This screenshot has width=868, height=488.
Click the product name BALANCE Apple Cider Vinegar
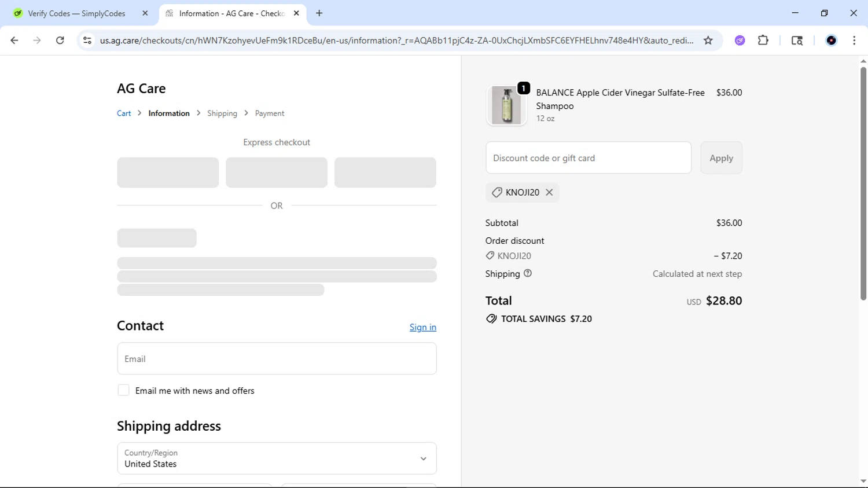(x=620, y=99)
